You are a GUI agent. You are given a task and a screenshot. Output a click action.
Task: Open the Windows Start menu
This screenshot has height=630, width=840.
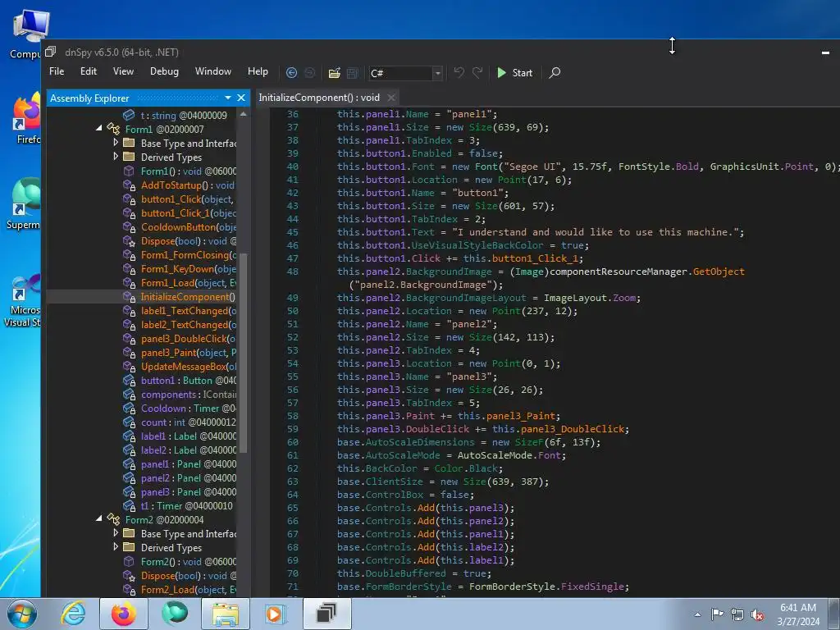pyautogui.click(x=22, y=614)
